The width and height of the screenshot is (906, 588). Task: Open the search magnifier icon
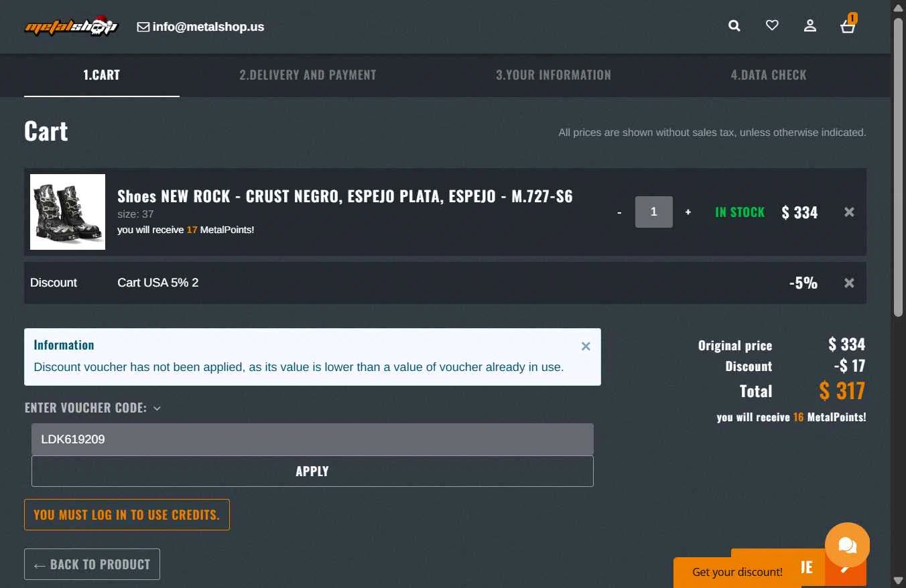pos(734,26)
